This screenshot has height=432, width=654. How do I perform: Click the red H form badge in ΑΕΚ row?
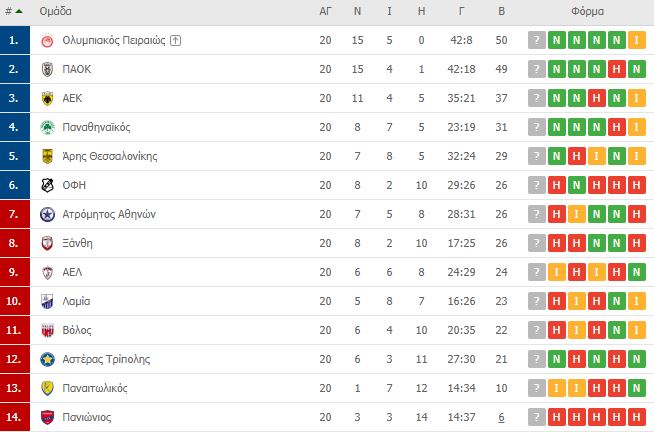(596, 98)
